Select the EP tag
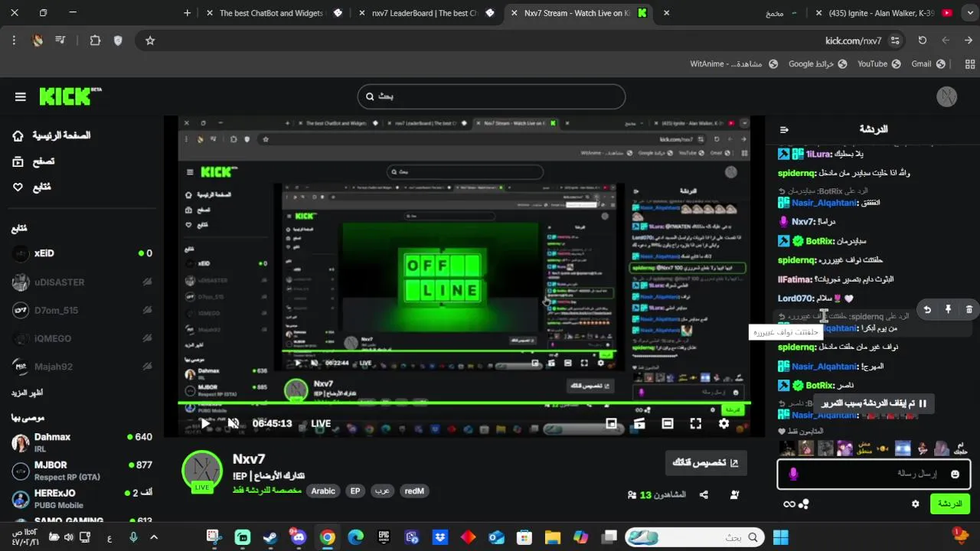980x551 pixels. pyautogui.click(x=355, y=491)
